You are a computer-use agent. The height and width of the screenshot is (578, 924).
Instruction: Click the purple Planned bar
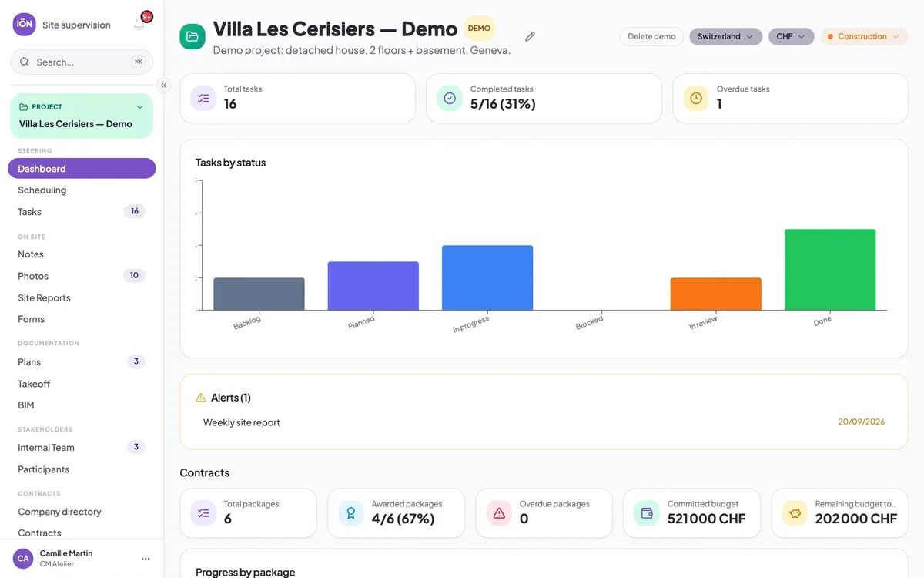click(373, 286)
